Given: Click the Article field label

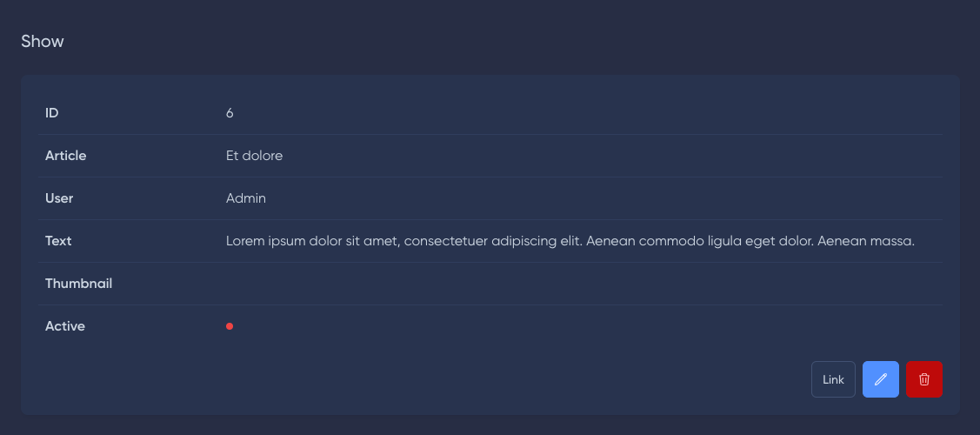Looking at the screenshot, I should pyautogui.click(x=65, y=156).
